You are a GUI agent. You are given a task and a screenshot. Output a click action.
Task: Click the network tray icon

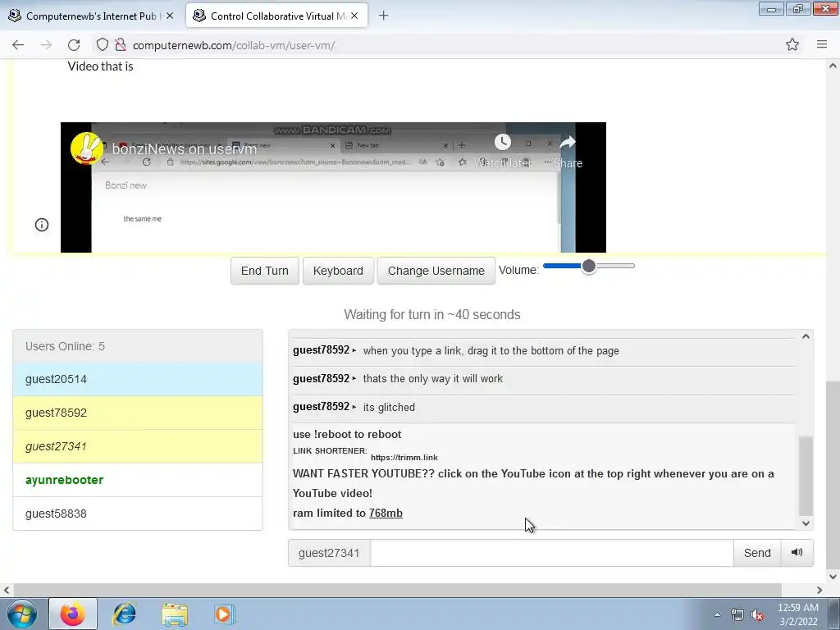(737, 615)
